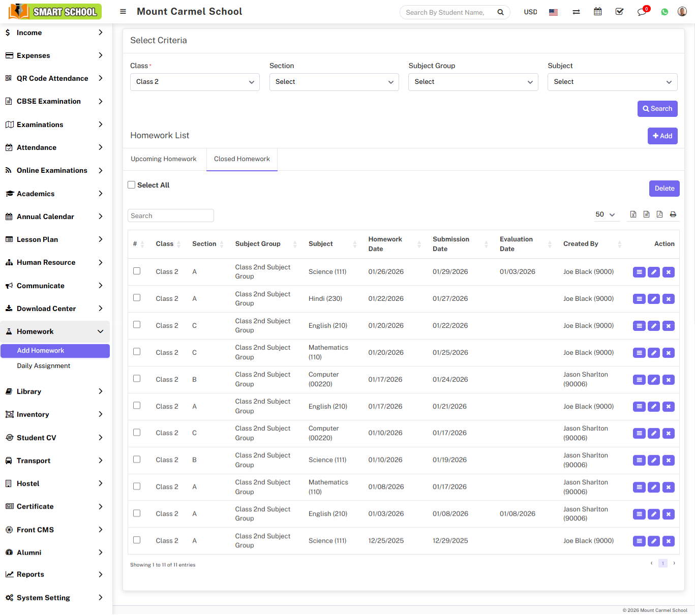
Task: Open the WhatsApp icon in header
Action: pyautogui.click(x=664, y=12)
